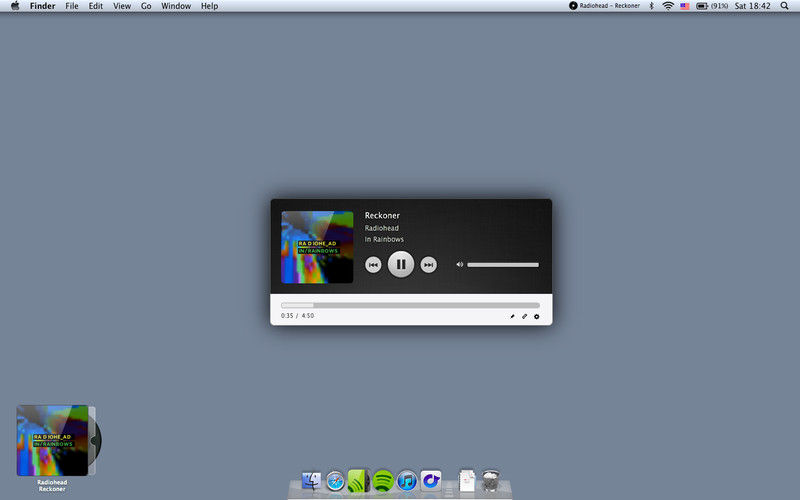Mute using the speaker icon
Viewport: 800px width, 500px height.
click(x=459, y=264)
